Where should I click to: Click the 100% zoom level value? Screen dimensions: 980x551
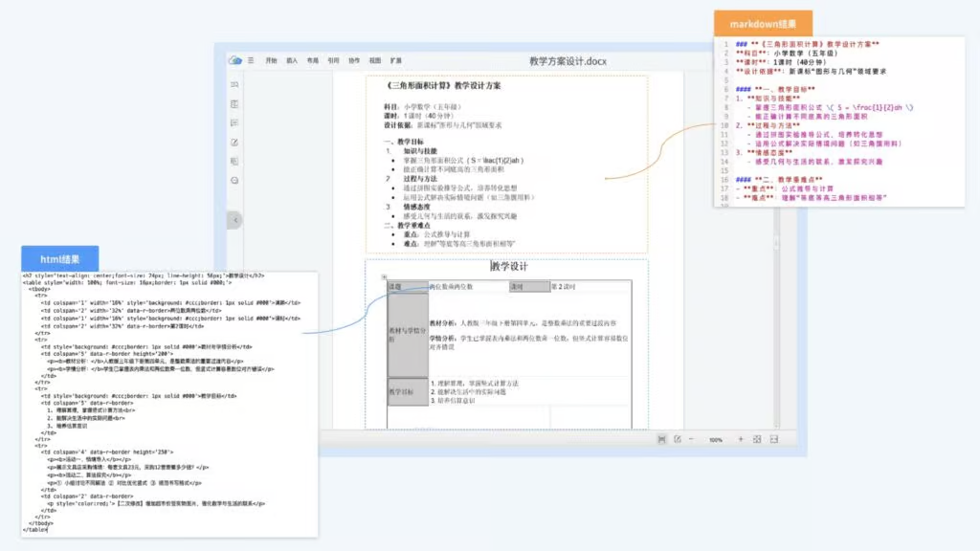click(x=716, y=440)
